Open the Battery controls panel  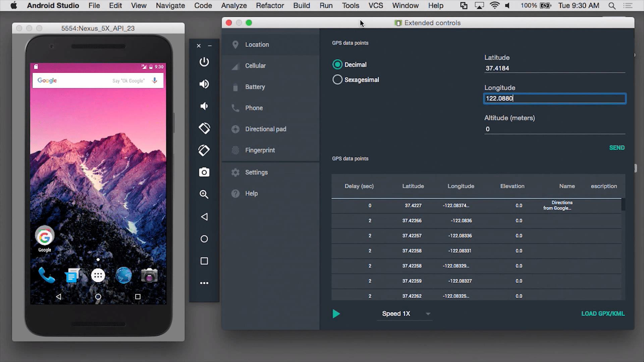pos(255,86)
